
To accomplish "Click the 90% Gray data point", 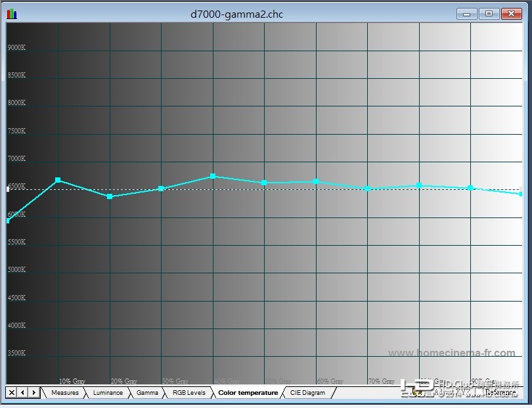I will (x=470, y=188).
